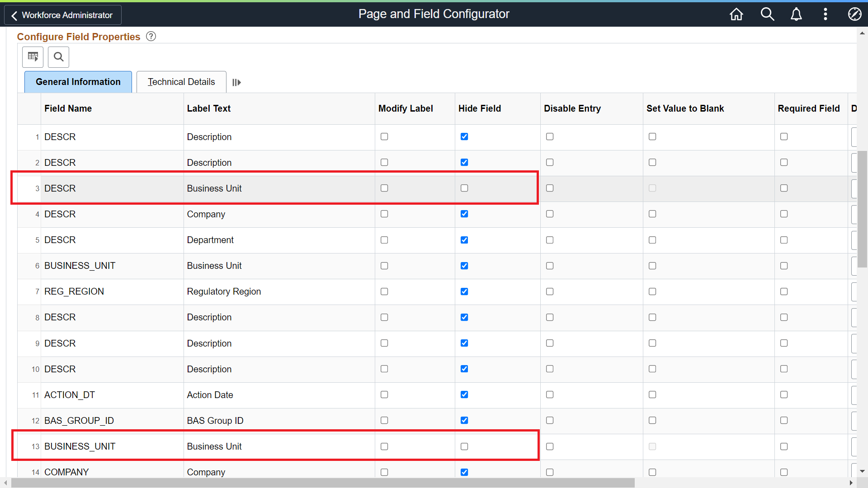This screenshot has width=868, height=488.
Task: Check Hide Field for row 3 DESCR
Action: click(x=464, y=188)
